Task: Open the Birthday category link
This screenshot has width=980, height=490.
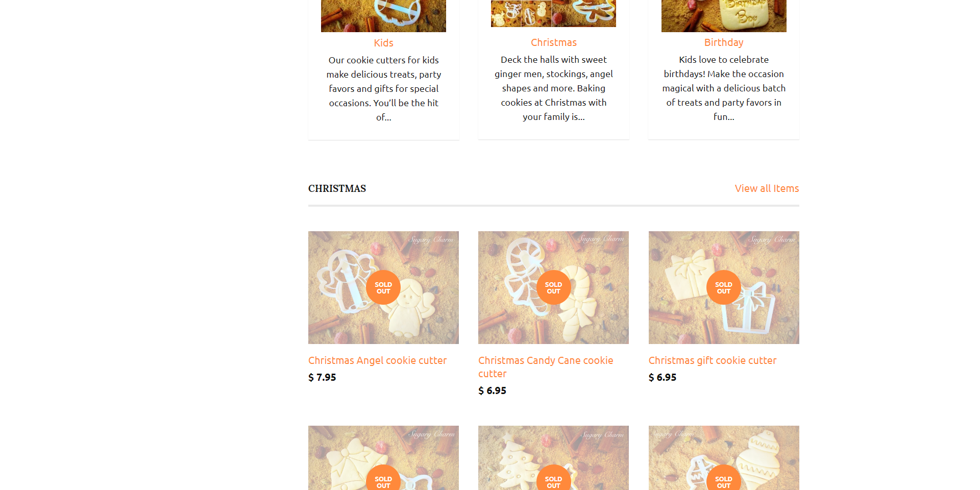Action: [x=723, y=42]
